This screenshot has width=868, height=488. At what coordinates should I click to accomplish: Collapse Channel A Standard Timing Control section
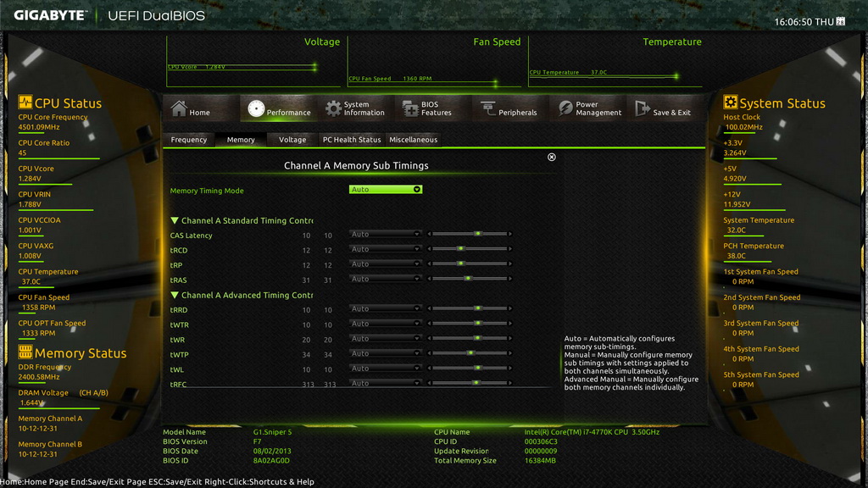click(x=175, y=220)
